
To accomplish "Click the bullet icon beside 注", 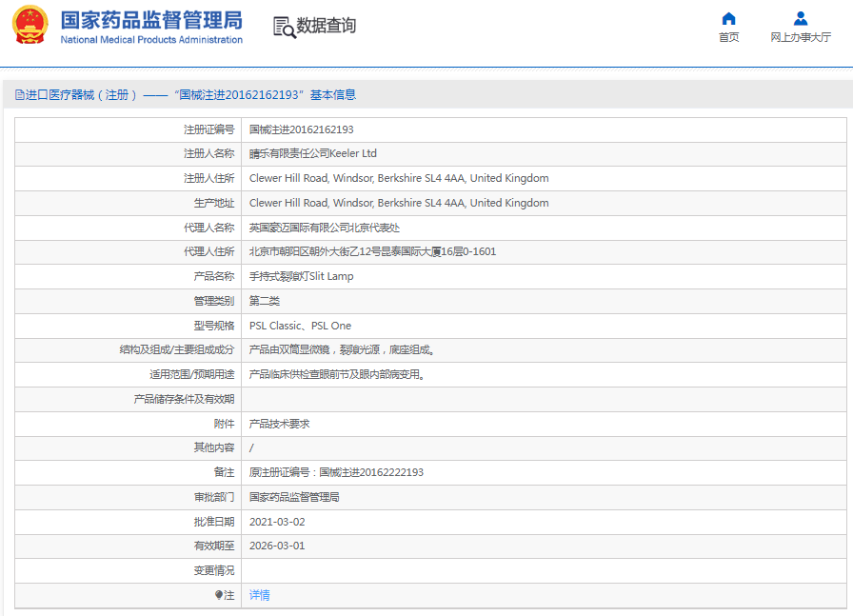I will click(x=219, y=595).
